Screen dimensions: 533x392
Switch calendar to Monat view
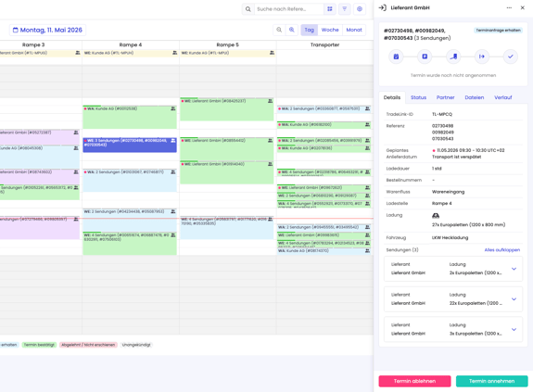[x=354, y=30]
